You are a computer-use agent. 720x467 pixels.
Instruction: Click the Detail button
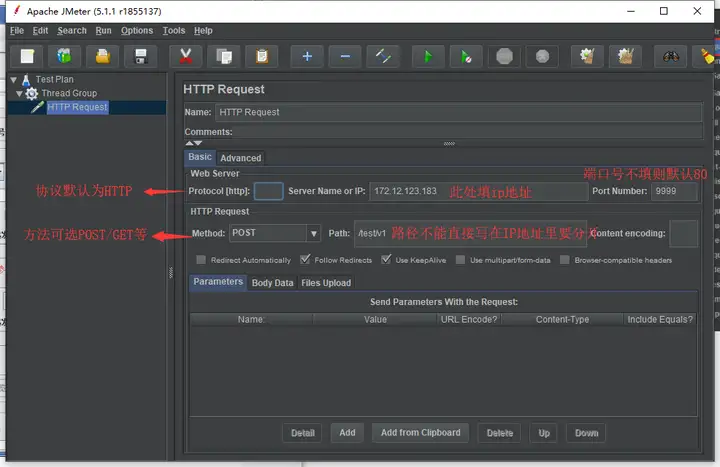tap(303, 433)
